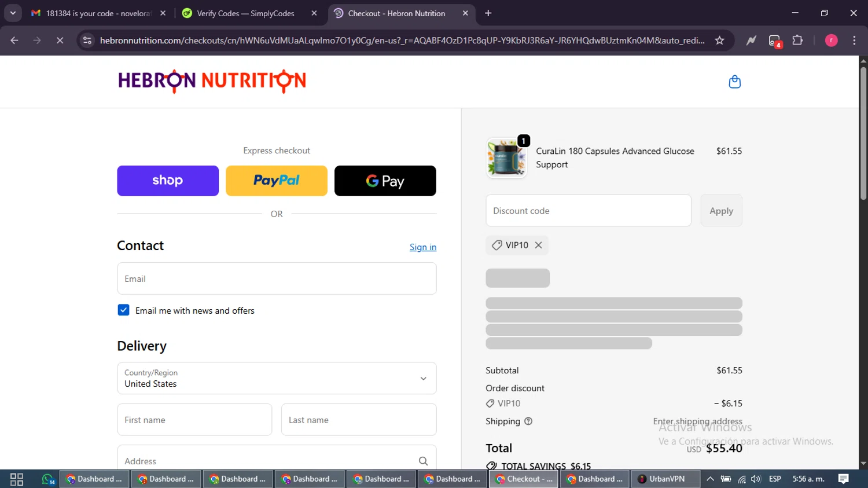Click the Hebron Nutrition logo
The width and height of the screenshot is (868, 488).
[212, 81]
